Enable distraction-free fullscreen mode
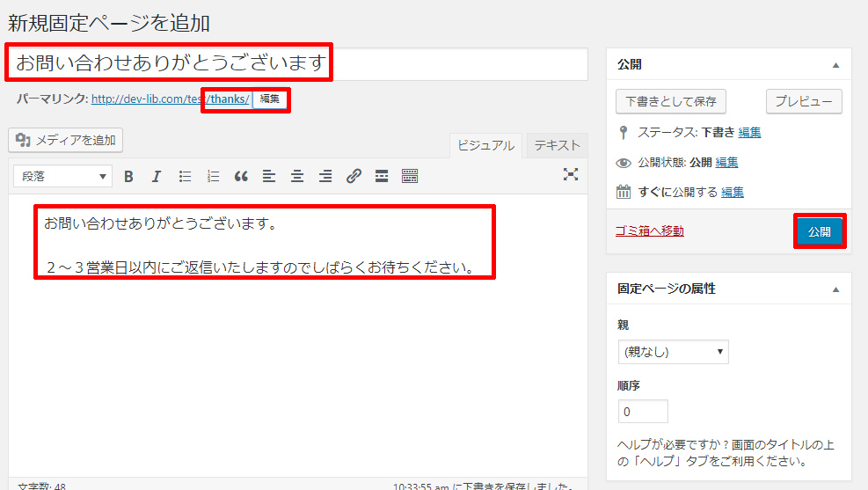 pyautogui.click(x=571, y=174)
